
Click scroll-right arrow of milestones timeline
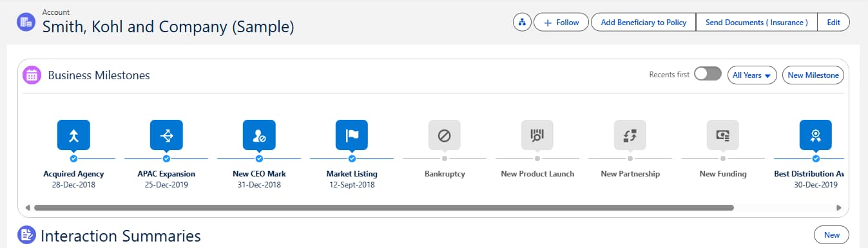pos(838,208)
